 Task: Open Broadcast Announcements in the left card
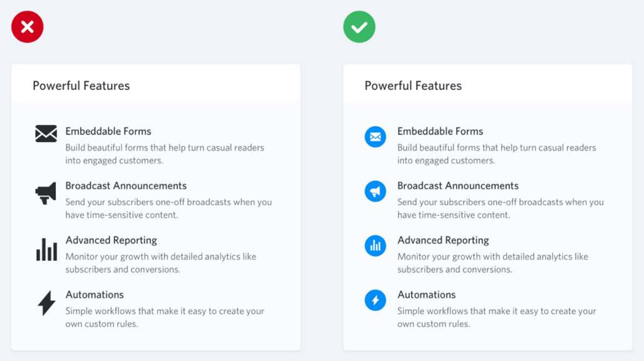(x=126, y=186)
